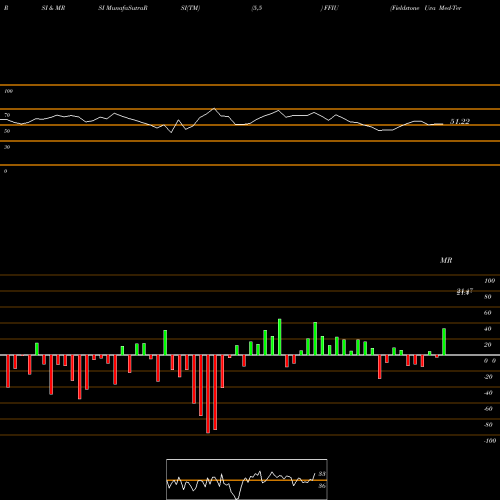Click the '21.47' MR value
This screenshot has height=500, width=500.
(465, 292)
